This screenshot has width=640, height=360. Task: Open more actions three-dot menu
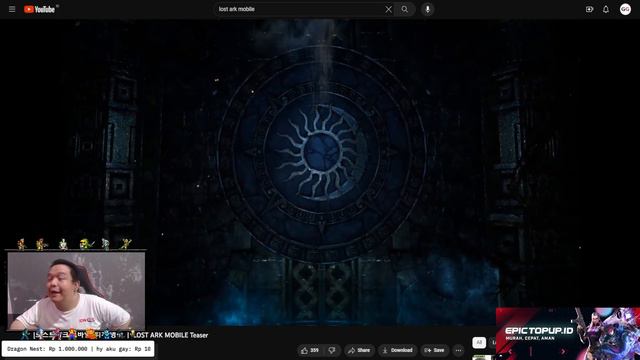click(x=458, y=350)
